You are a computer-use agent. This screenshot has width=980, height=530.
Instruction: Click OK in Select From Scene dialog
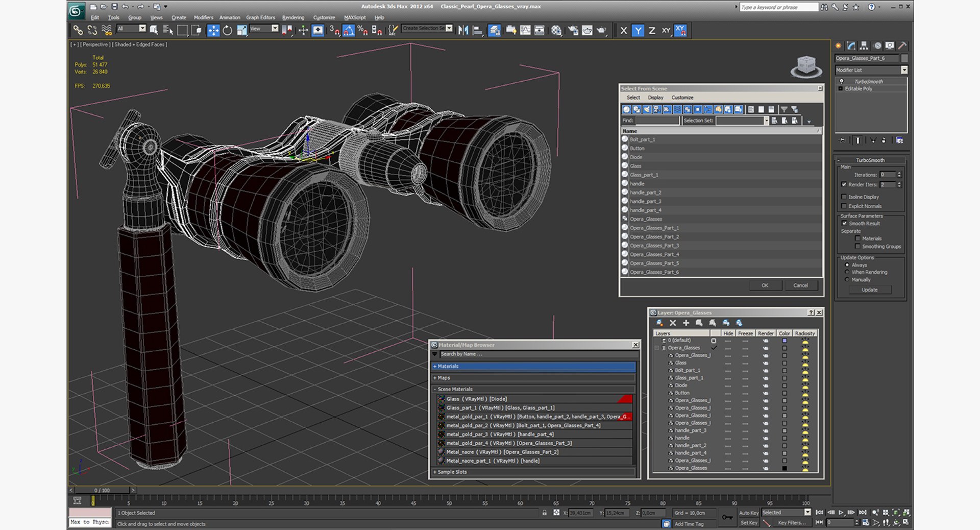coord(764,285)
